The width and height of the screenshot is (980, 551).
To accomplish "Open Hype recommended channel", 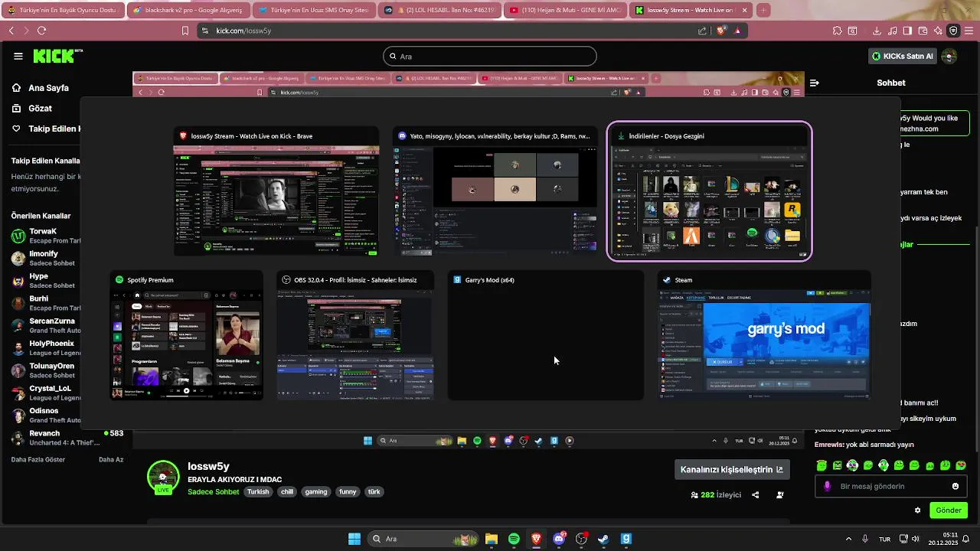I will point(46,281).
